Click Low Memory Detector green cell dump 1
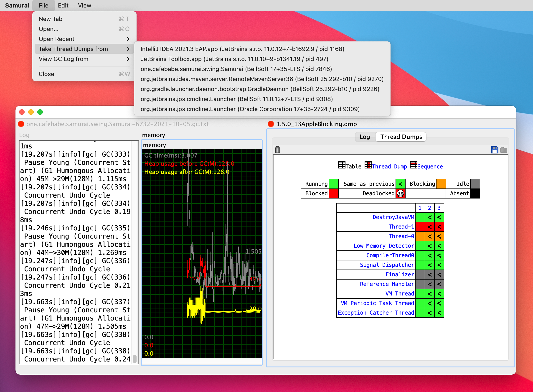This screenshot has width=533, height=392. [x=420, y=246]
